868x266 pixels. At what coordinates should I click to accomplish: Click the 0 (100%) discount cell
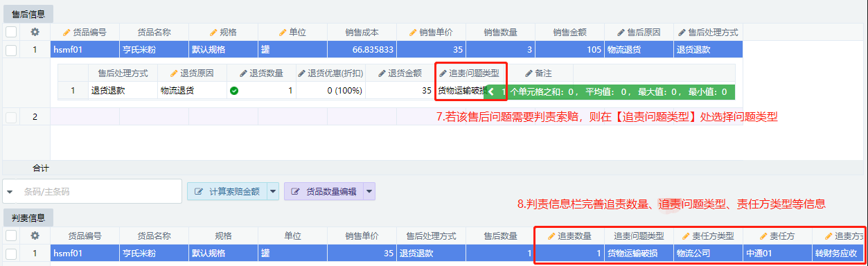[x=330, y=90]
